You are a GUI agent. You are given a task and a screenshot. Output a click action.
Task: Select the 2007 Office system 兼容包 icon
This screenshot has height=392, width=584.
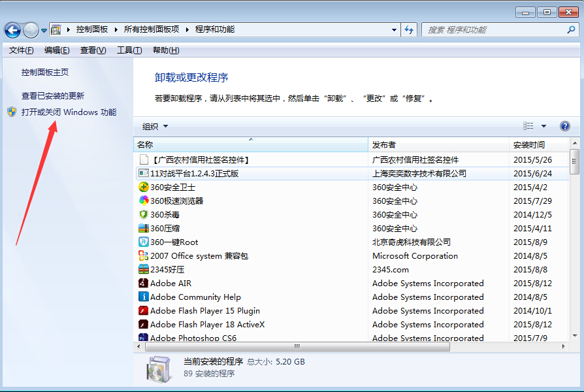(144, 255)
